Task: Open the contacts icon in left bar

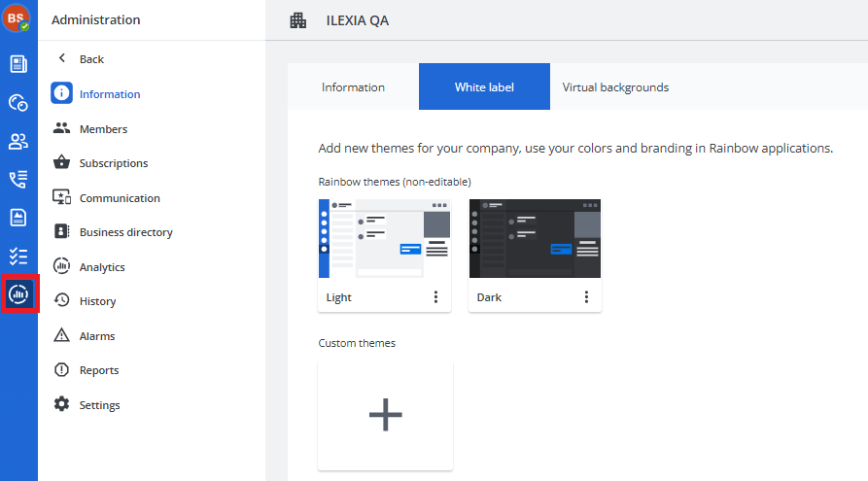Action: (x=18, y=141)
